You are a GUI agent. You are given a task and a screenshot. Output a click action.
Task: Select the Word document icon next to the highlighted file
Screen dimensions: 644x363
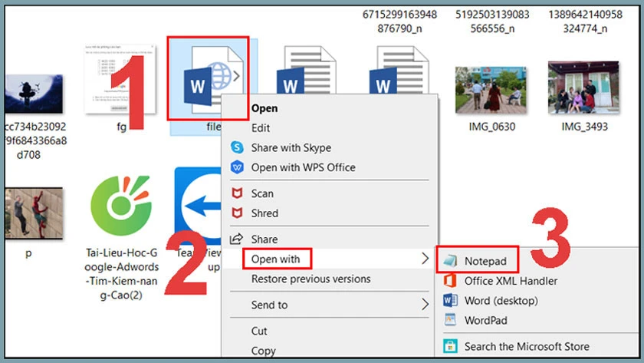[x=306, y=70]
